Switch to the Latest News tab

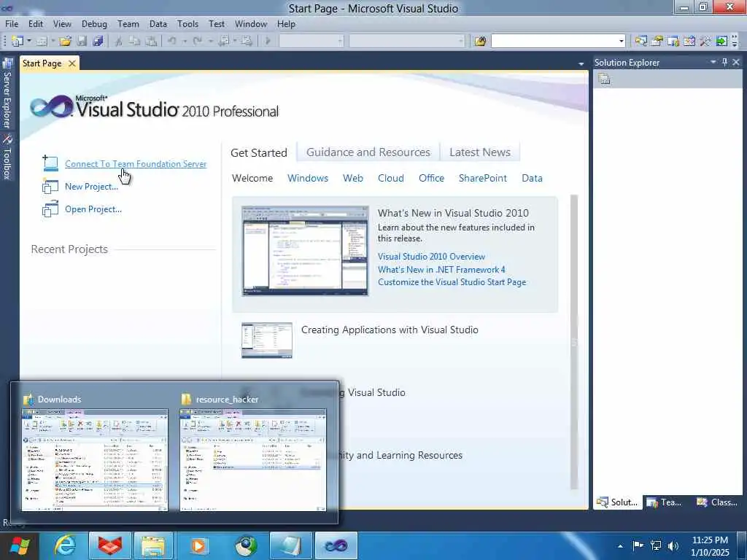pos(480,152)
